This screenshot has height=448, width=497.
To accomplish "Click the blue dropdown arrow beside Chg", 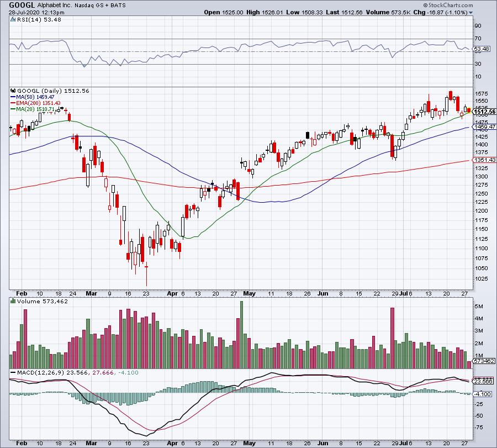I will pyautogui.click(x=470, y=13).
